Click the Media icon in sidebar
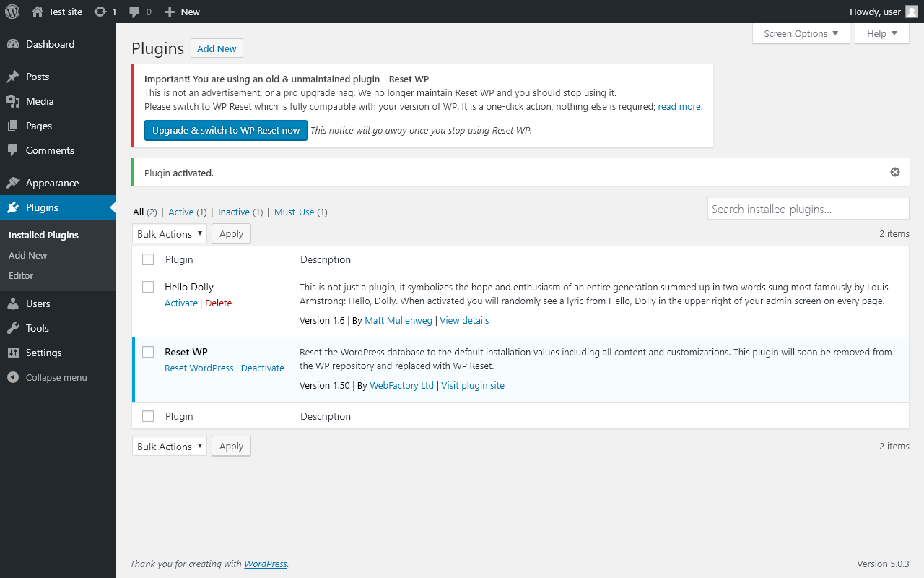The width and height of the screenshot is (924, 578). coord(13,101)
